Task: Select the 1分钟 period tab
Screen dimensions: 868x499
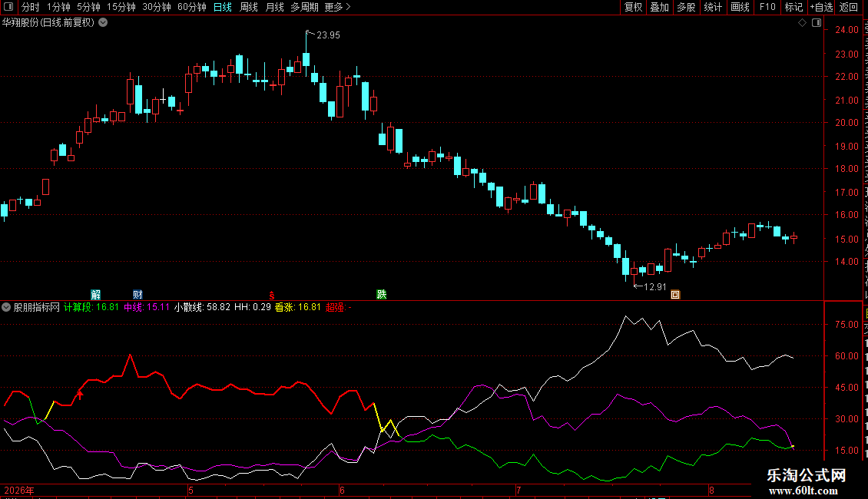Action: pos(58,7)
